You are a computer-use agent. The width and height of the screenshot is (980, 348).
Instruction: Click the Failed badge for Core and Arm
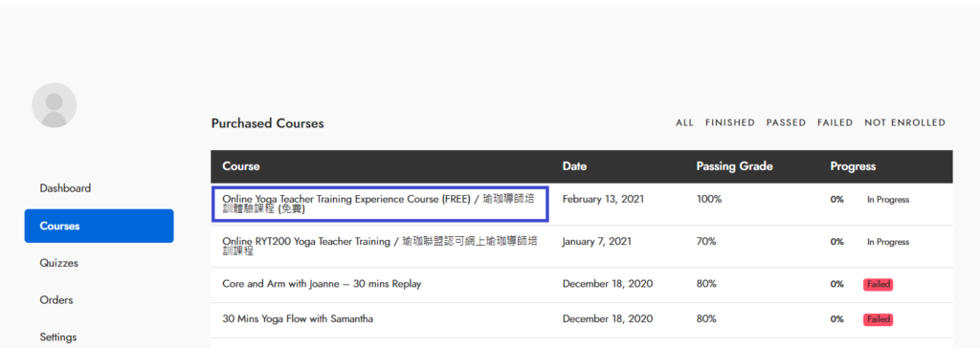coord(878,284)
